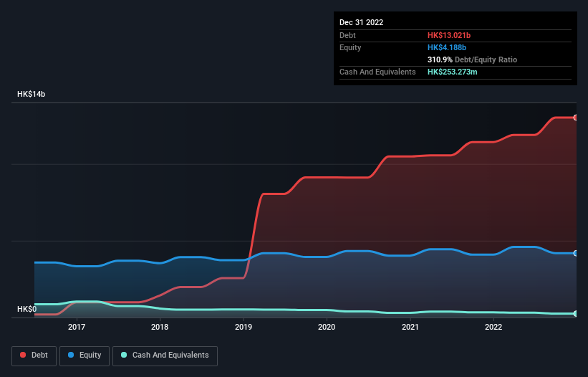Toggle Cash And Equivalents legend button
This screenshot has width=588, height=377.
pos(165,355)
